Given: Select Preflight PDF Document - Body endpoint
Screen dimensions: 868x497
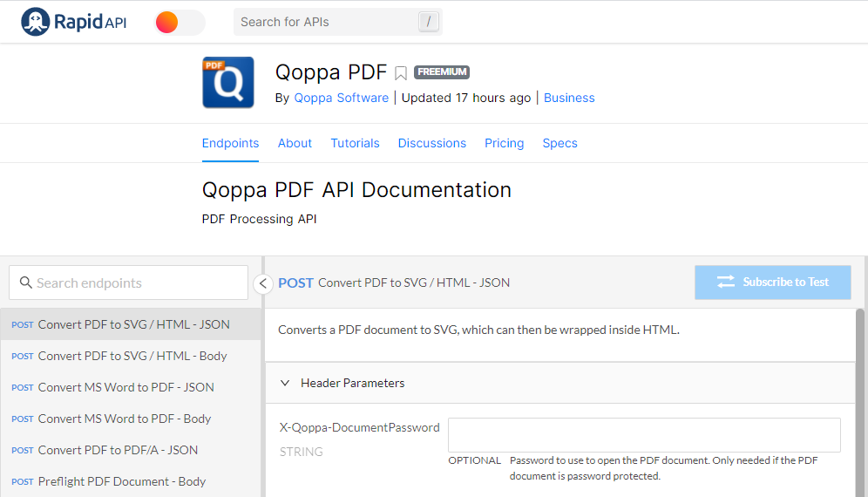Looking at the screenshot, I should 130,481.
